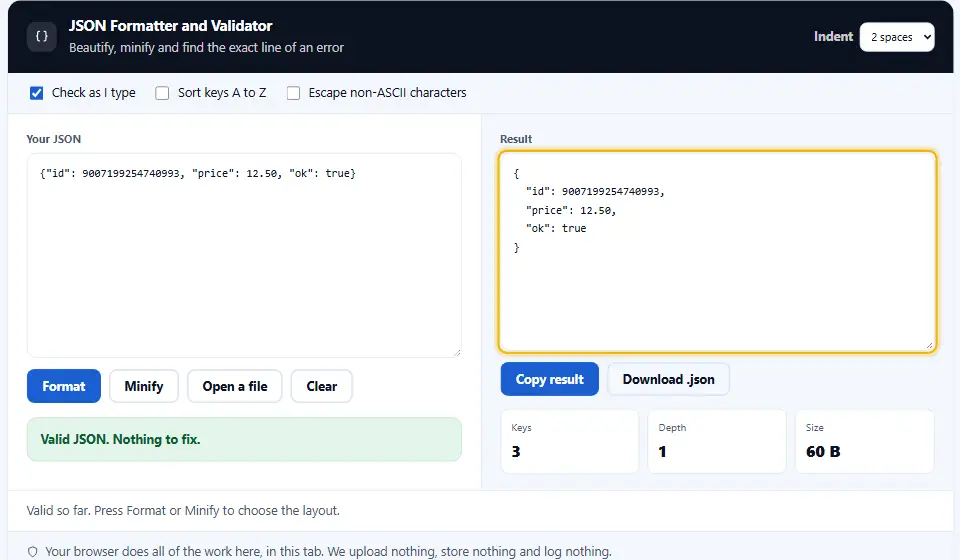Screen dimensions: 960x560
Task: Open the Indent dropdown showing 2 spaces
Action: [x=897, y=37]
